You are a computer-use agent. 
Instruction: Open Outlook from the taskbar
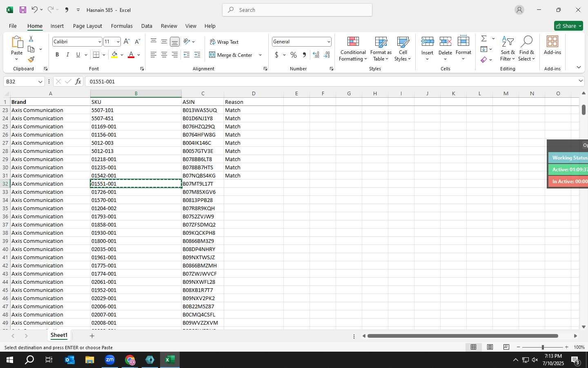coord(70,360)
